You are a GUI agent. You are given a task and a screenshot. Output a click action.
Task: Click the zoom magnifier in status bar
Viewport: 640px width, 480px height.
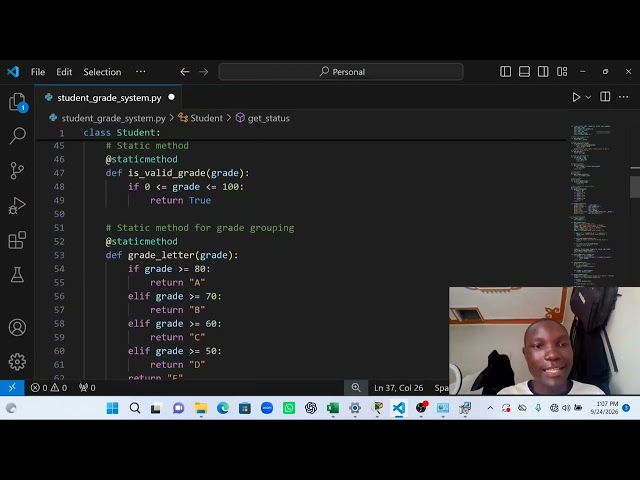[356, 387]
